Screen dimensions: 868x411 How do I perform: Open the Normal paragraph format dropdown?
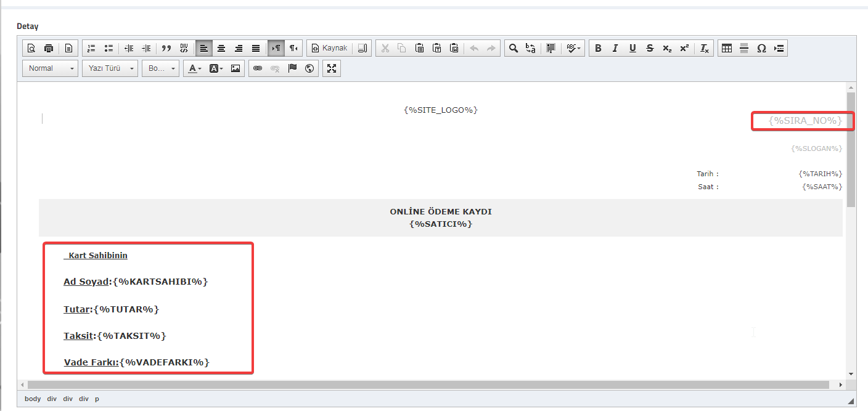click(51, 68)
